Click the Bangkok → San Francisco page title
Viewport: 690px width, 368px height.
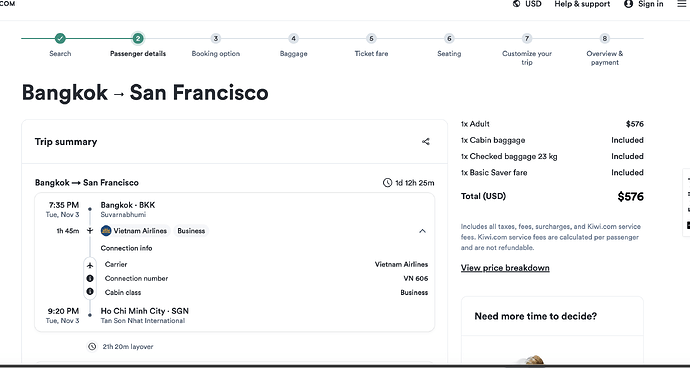click(x=145, y=93)
